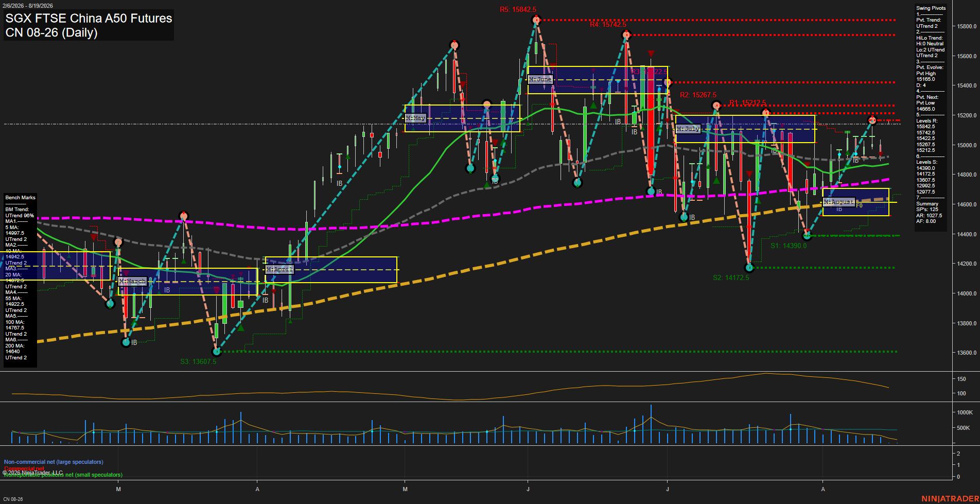Click AR: 1027.5 summary entry
Viewport: 980px width, 504px height.
click(x=929, y=216)
